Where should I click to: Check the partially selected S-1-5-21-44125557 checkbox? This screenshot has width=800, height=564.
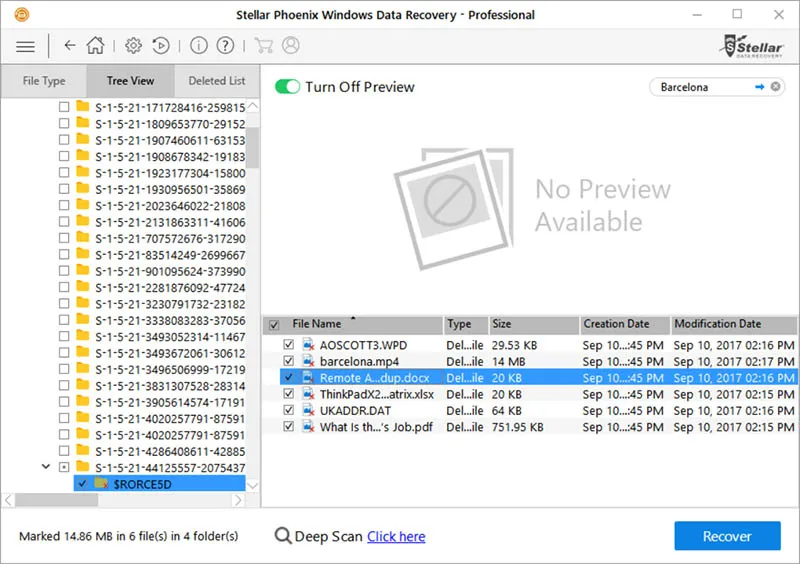click(64, 467)
